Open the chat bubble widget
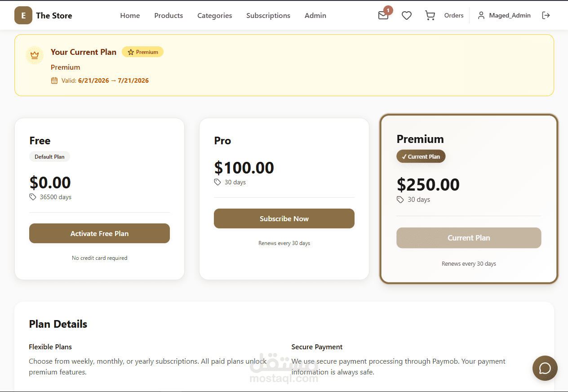The height and width of the screenshot is (392, 568). click(x=545, y=368)
